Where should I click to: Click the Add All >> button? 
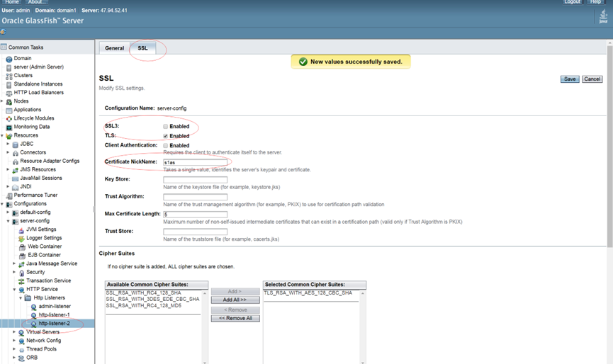pos(235,300)
